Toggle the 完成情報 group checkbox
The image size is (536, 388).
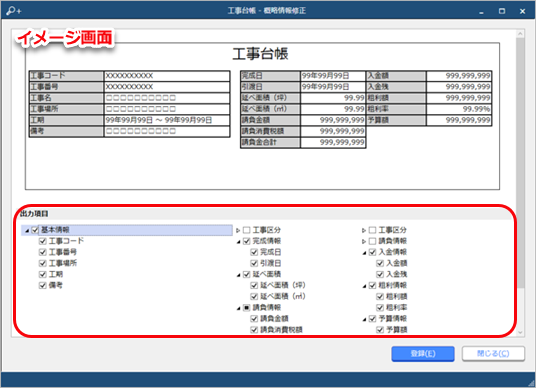246,241
